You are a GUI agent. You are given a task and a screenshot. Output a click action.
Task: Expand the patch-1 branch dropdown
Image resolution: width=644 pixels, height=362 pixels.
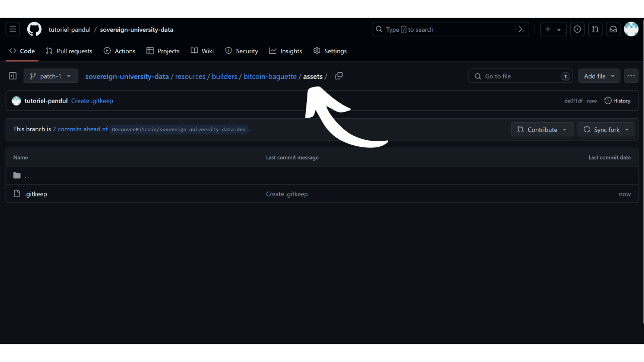pos(50,76)
